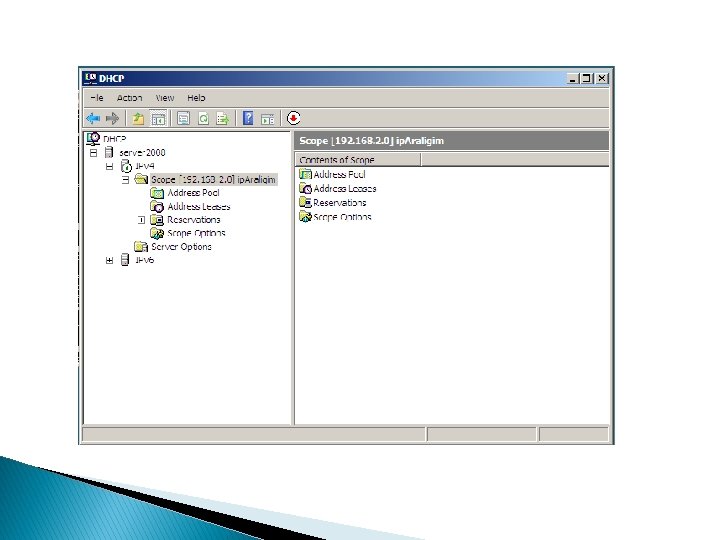The height and width of the screenshot is (540, 720).
Task: Maximize the DHCP window
Action: (586, 79)
